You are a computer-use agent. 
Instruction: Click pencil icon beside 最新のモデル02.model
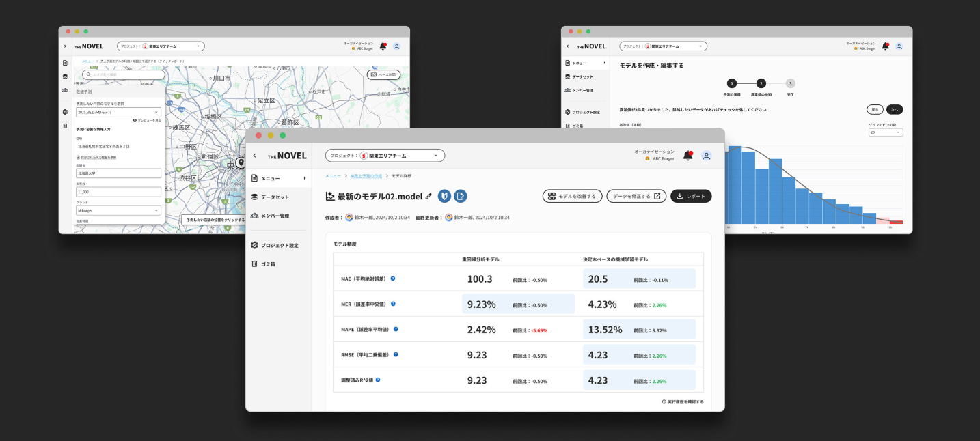pyautogui.click(x=428, y=196)
